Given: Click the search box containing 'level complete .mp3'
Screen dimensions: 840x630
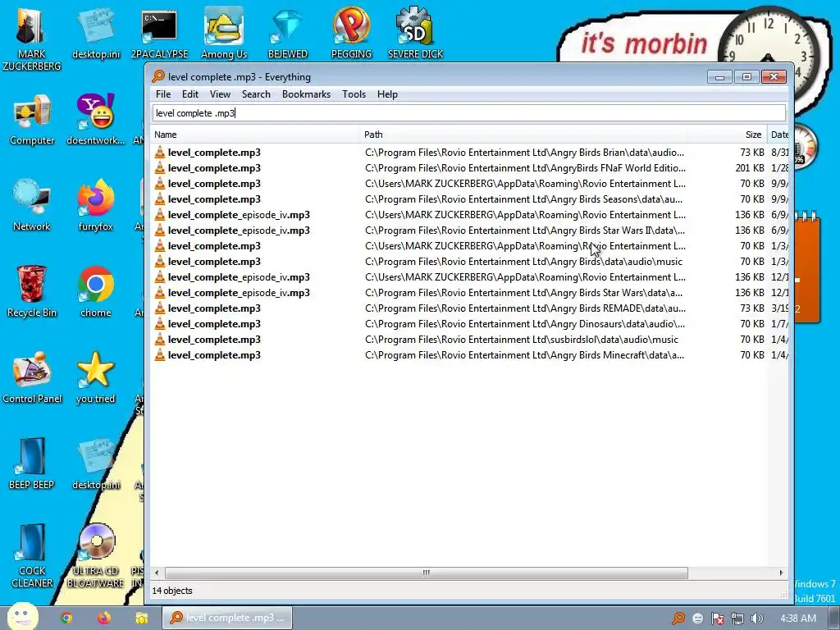Looking at the screenshot, I should [469, 113].
